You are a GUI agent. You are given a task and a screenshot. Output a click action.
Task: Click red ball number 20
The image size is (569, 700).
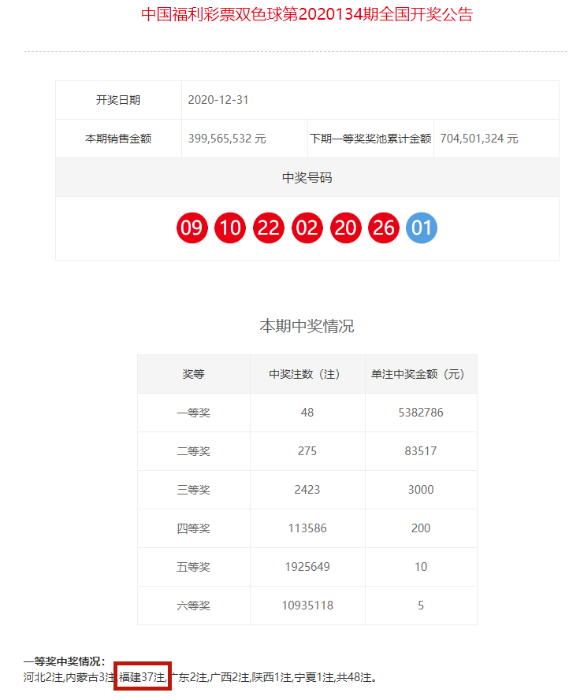[x=345, y=228]
